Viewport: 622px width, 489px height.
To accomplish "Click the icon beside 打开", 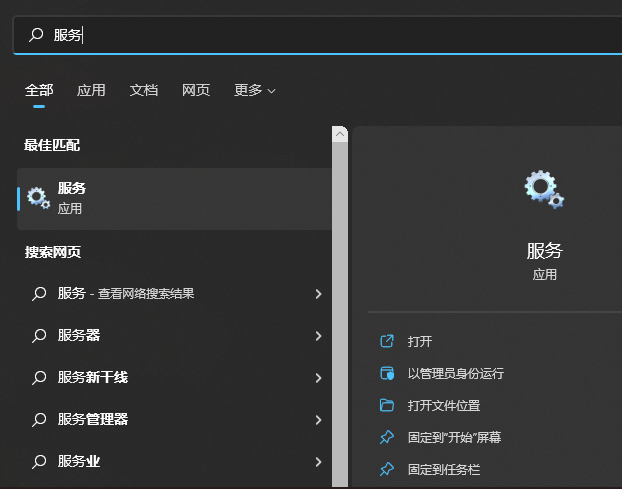I will pyautogui.click(x=387, y=341).
